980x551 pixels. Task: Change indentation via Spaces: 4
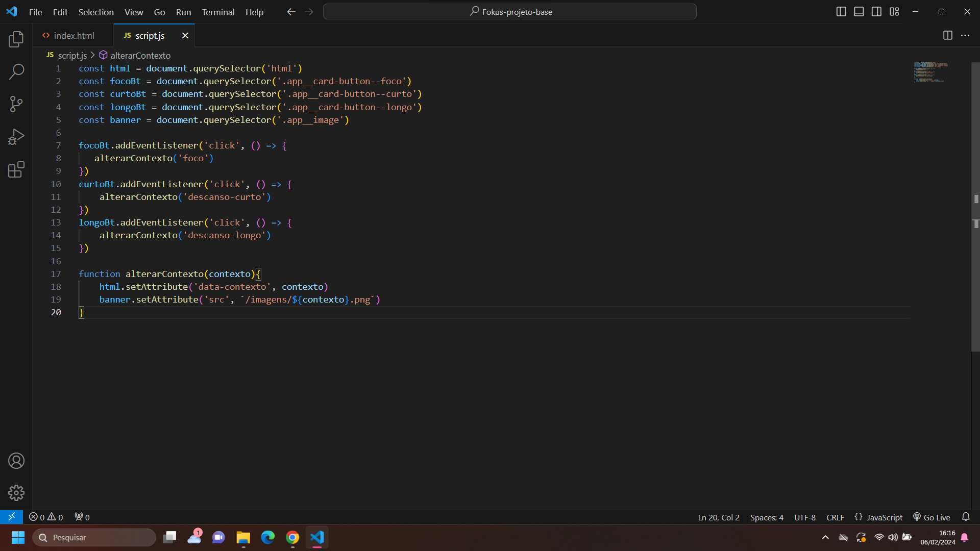tap(767, 517)
